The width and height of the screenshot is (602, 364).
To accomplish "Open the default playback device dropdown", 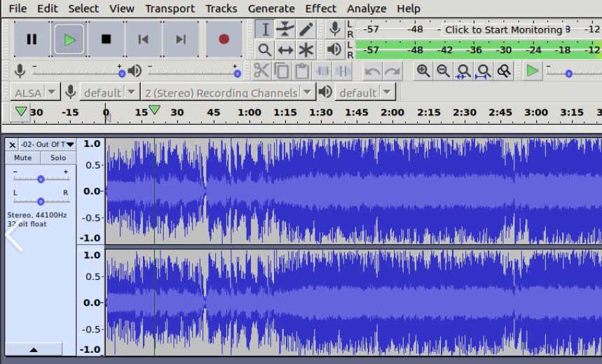I will pyautogui.click(x=364, y=92).
